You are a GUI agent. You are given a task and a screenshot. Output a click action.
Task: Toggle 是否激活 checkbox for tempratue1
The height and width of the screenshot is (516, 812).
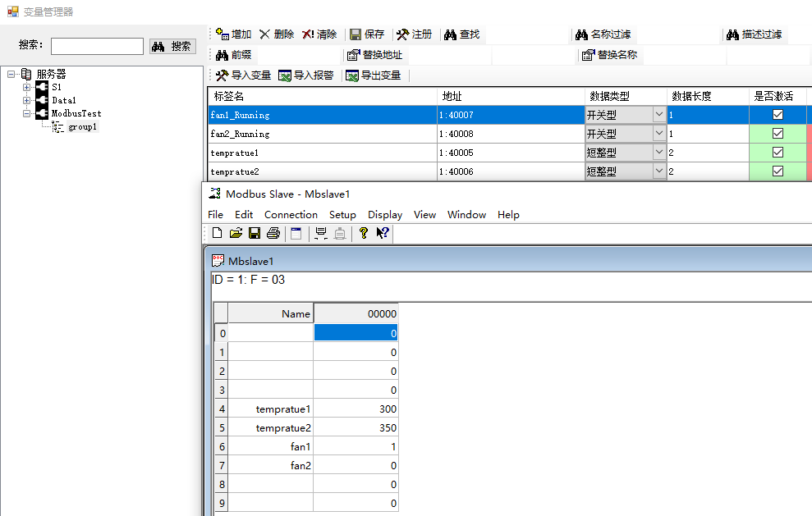click(778, 152)
